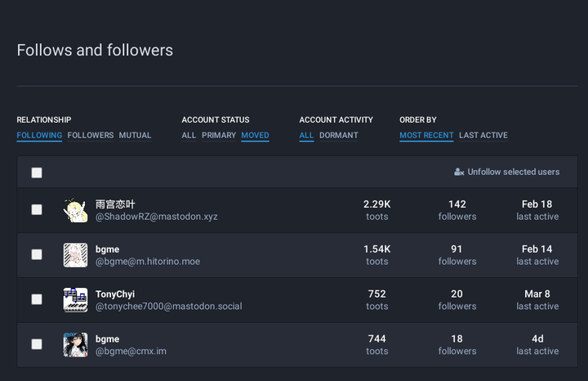Check the box next to bgme@m.hitorino.moe

pos(37,255)
